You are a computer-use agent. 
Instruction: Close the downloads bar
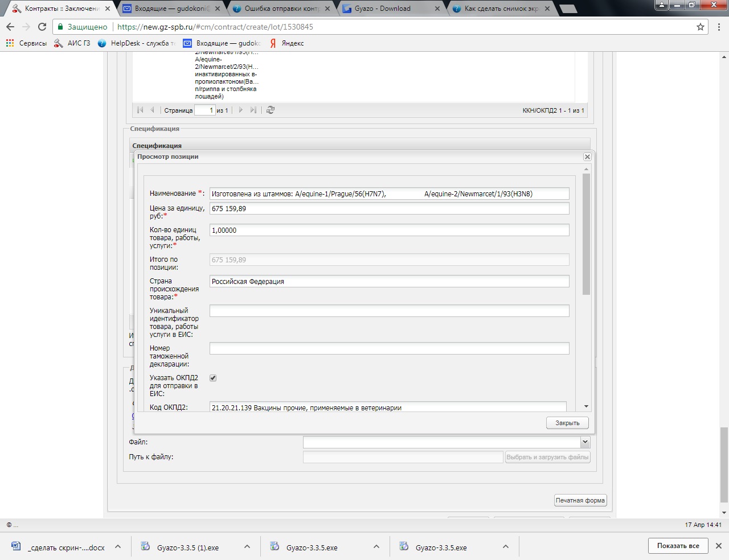[x=719, y=546]
